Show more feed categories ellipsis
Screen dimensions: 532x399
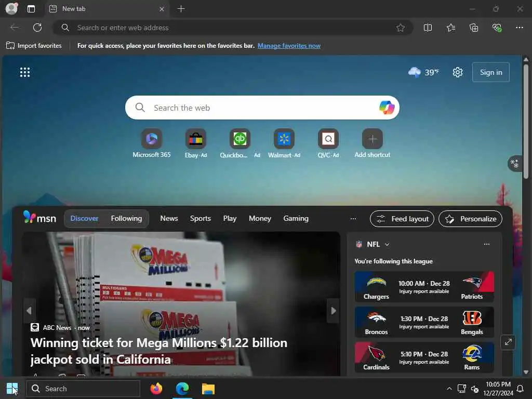coord(353,219)
